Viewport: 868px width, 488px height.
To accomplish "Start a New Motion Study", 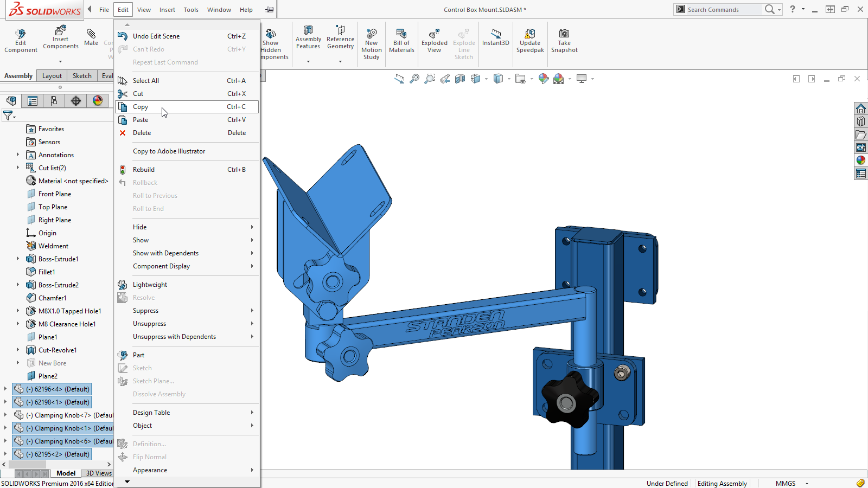I will (372, 35).
